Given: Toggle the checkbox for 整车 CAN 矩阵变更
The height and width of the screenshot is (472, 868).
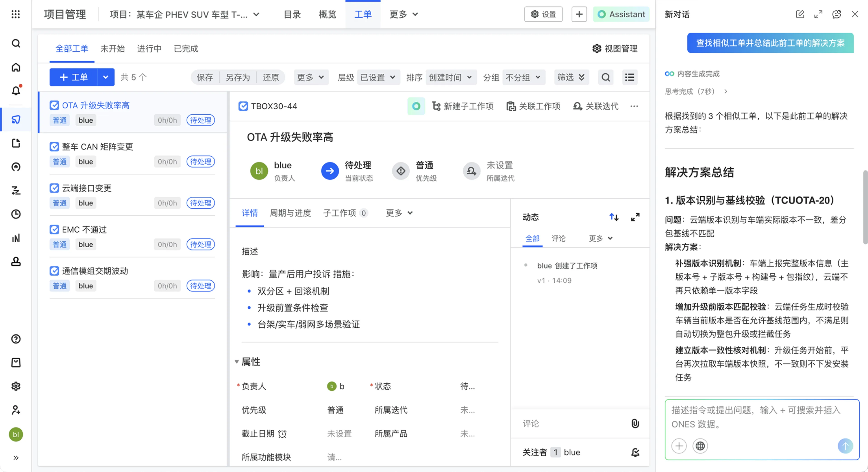Looking at the screenshot, I should (x=54, y=147).
